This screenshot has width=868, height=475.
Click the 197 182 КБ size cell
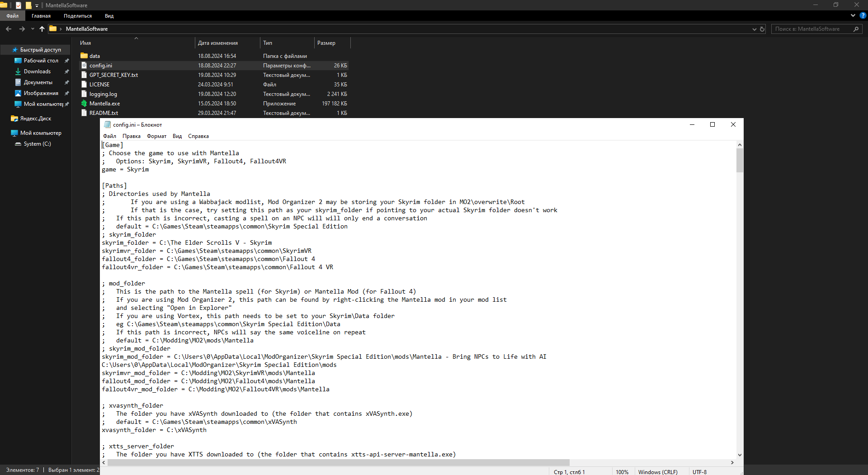[335, 104]
